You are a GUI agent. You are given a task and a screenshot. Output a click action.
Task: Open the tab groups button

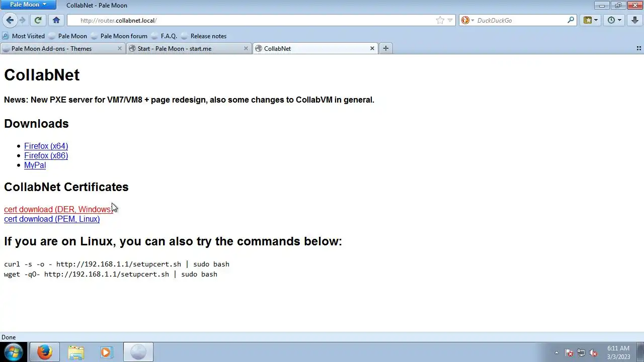click(x=639, y=49)
